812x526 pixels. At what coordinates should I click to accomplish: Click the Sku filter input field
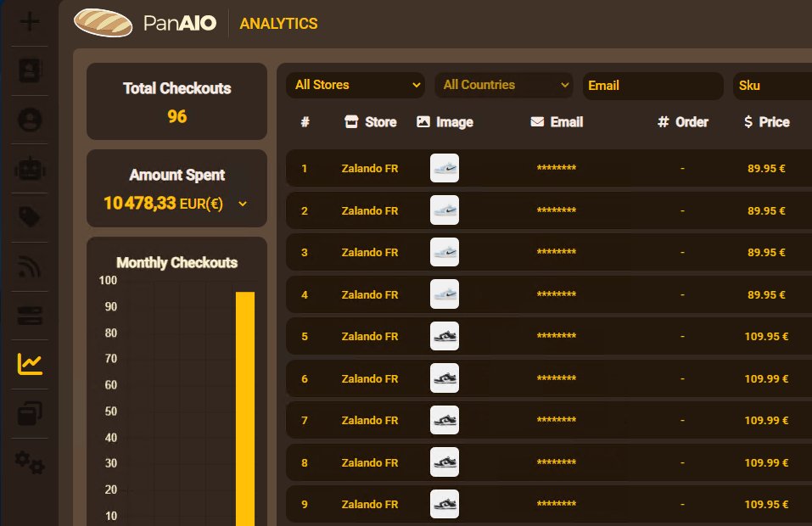[x=773, y=86]
